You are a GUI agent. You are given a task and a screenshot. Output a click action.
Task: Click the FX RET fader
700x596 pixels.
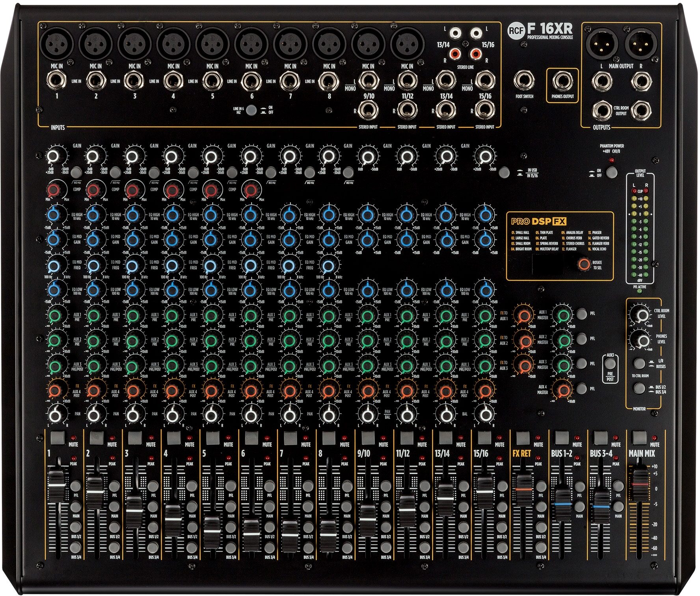click(x=524, y=489)
